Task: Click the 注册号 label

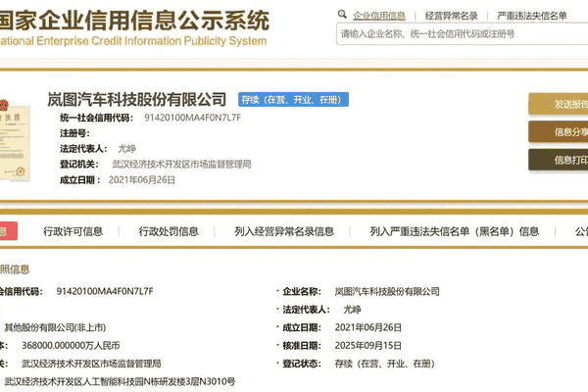Action: pyautogui.click(x=74, y=133)
